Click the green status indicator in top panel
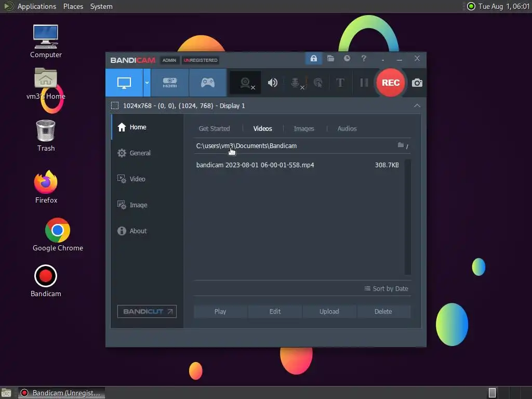532x399 pixels. 471,6
